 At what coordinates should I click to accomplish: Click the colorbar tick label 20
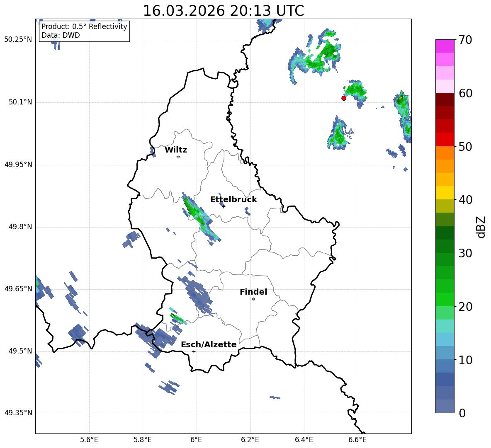click(x=465, y=307)
